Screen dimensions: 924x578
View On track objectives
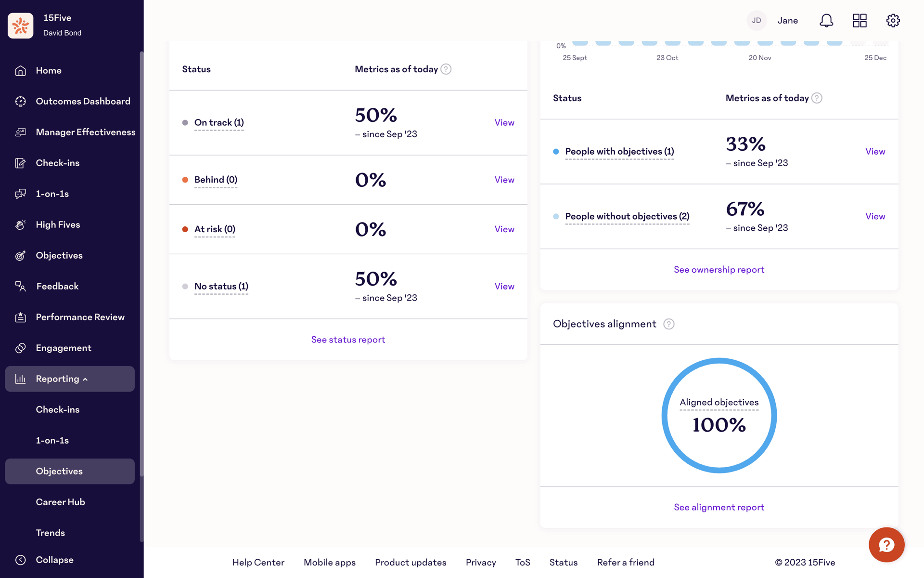click(x=504, y=123)
